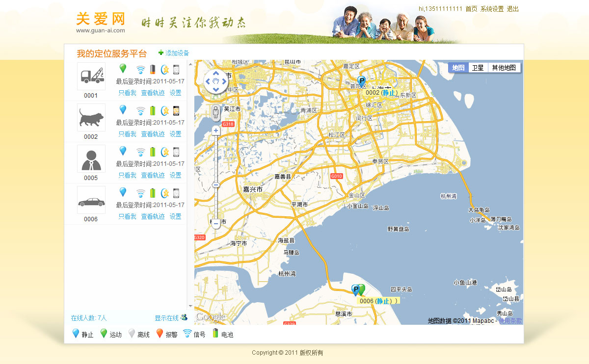Viewport: 589px width, 364px height.
Task: Click the signal icon for device 0005
Action: click(x=140, y=152)
